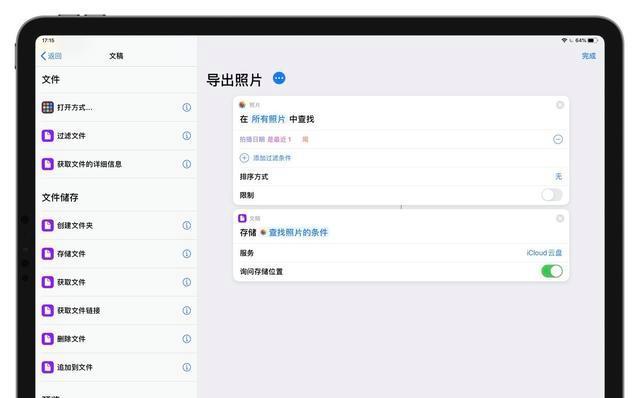
Task: Show info for 打开方式 action
Action: click(187, 107)
